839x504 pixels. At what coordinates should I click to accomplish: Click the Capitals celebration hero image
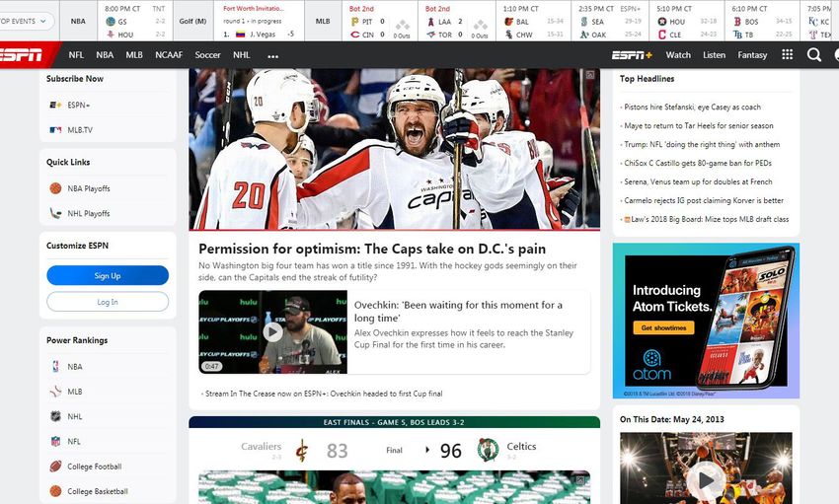click(395, 149)
